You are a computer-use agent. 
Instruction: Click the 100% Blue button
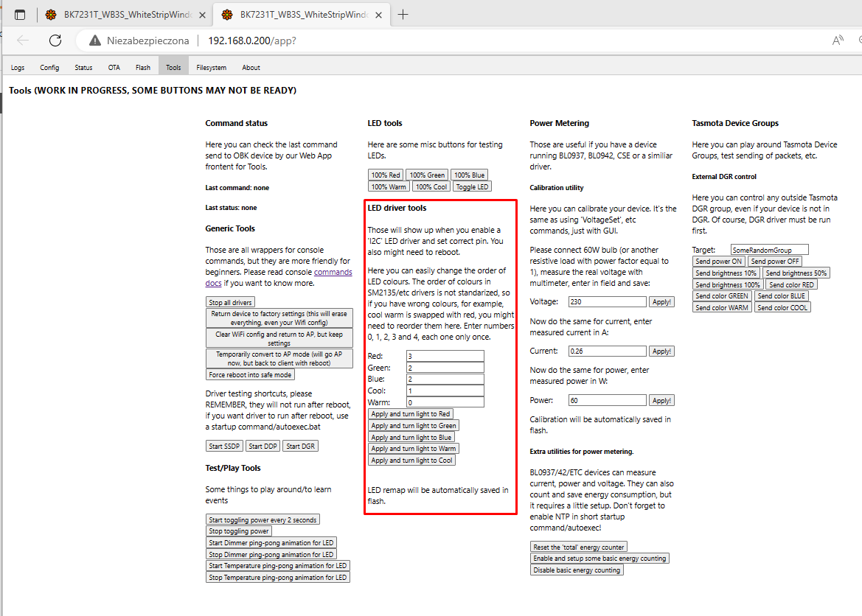coord(470,175)
